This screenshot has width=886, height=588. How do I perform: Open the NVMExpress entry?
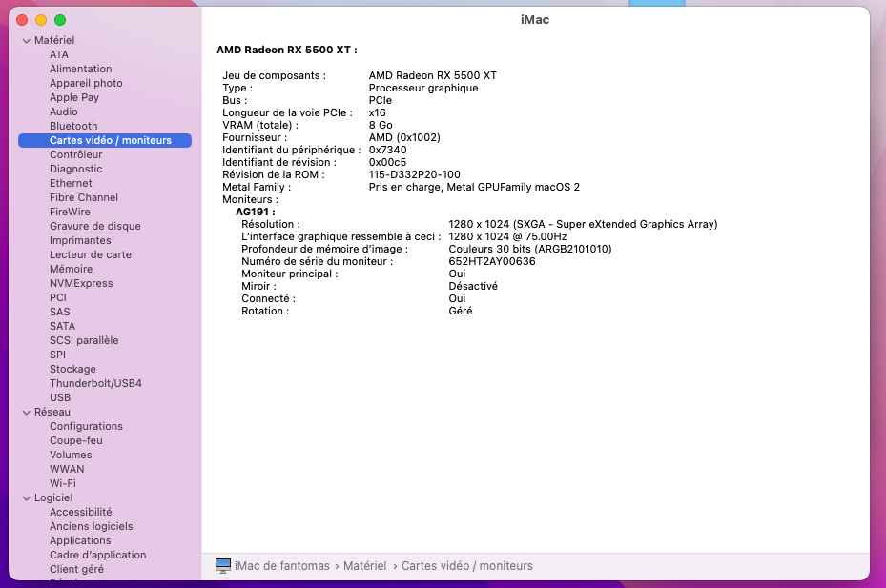point(81,284)
